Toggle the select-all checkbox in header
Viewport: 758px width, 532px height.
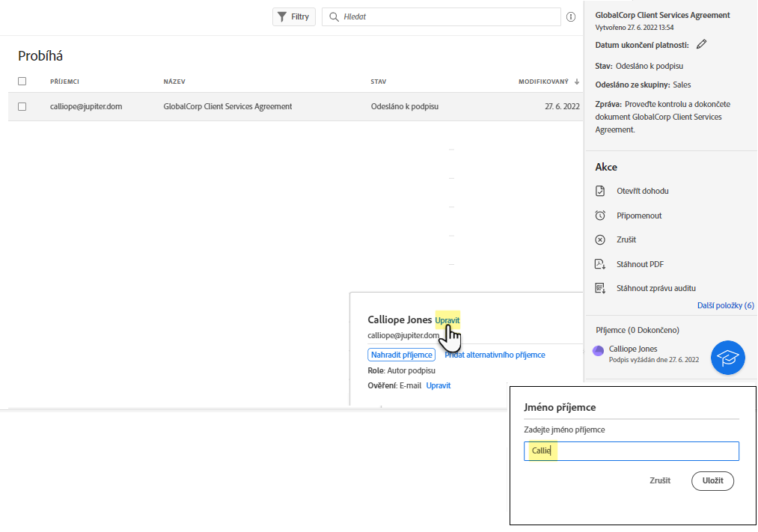pos(22,81)
